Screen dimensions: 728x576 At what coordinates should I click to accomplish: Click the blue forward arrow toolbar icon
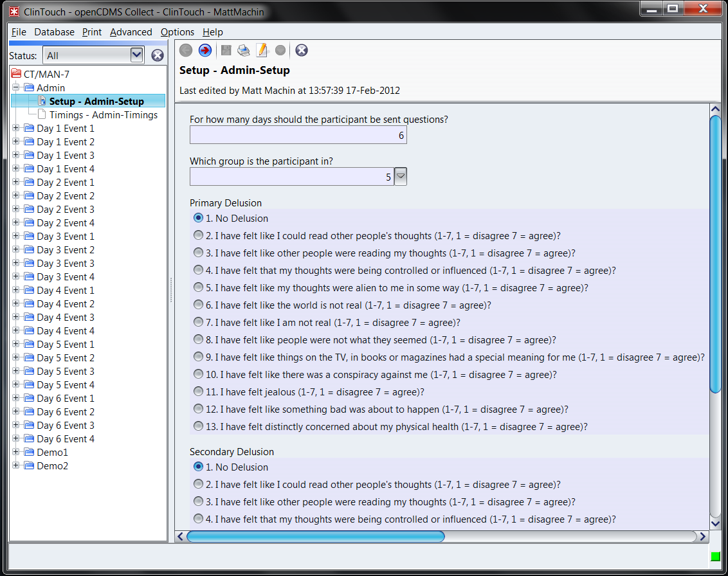[205, 50]
